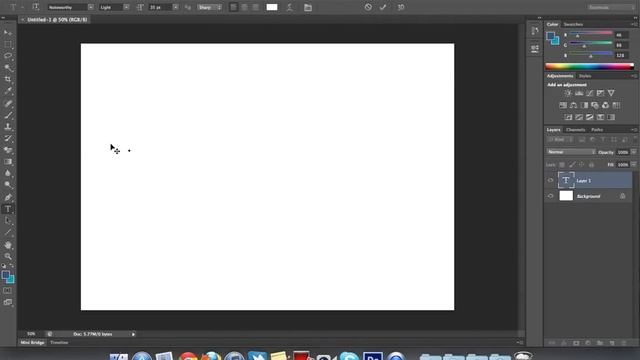Select the Blur tool

[8, 173]
